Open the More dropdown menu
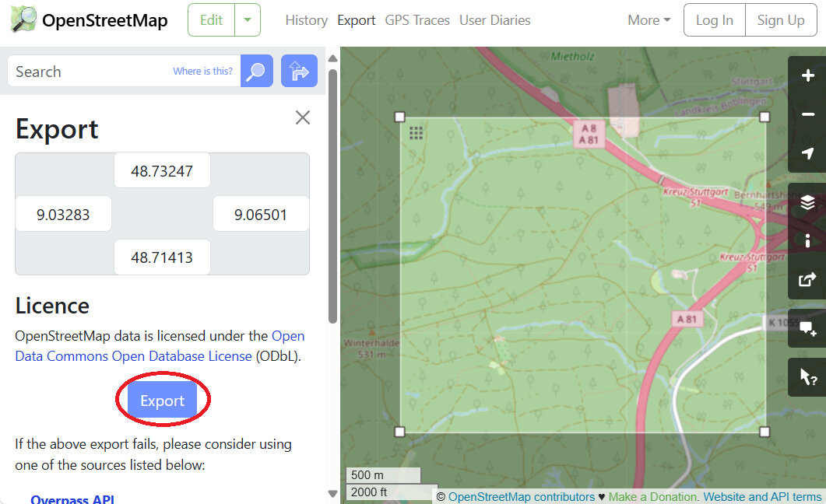The image size is (826, 504). click(648, 20)
